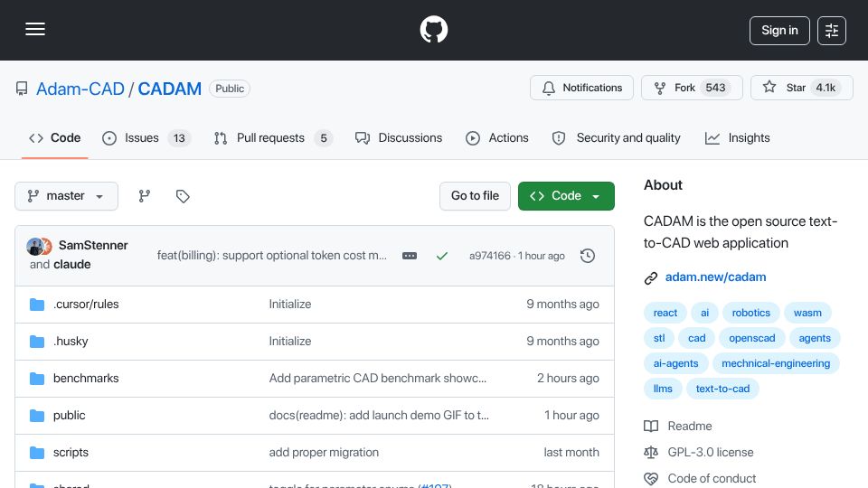868x488 pixels.
Task: Select the text-to-cad topic tag
Action: pos(722,389)
